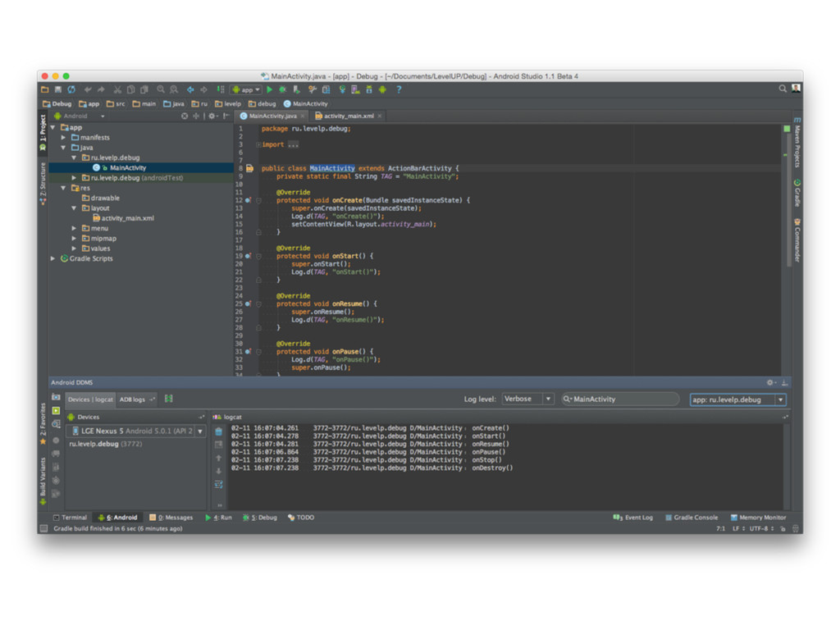This screenshot has width=840, height=630.
Task: Click the soft-wrap icon in logcat toolbar
Action: tap(218, 484)
